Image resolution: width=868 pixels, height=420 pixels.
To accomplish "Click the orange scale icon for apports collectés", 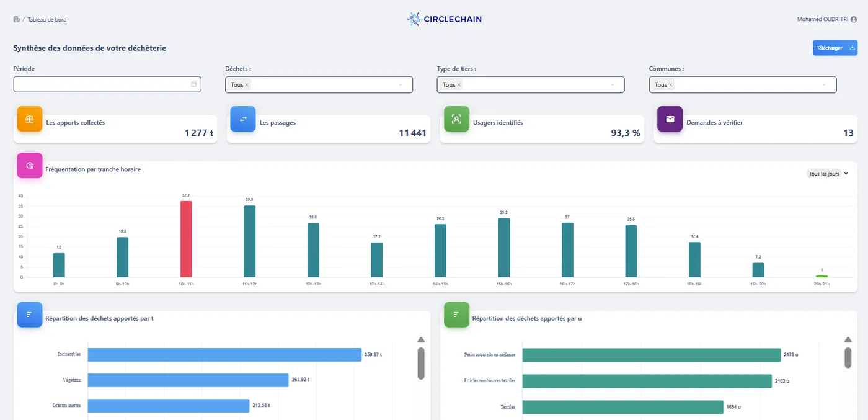I will [x=29, y=118].
